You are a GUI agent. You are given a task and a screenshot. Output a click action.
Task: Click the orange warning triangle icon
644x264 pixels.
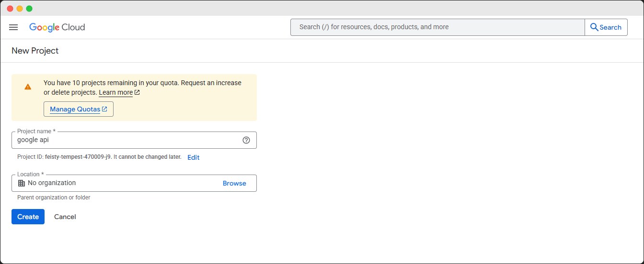[28, 87]
